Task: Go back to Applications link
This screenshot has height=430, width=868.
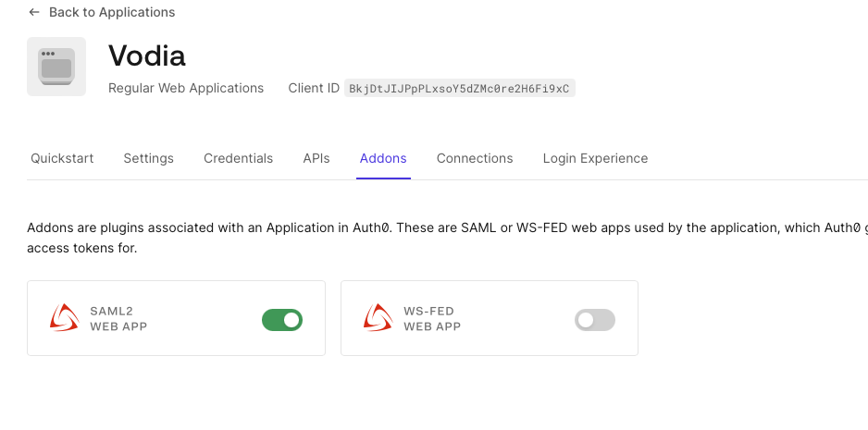Action: [101, 12]
